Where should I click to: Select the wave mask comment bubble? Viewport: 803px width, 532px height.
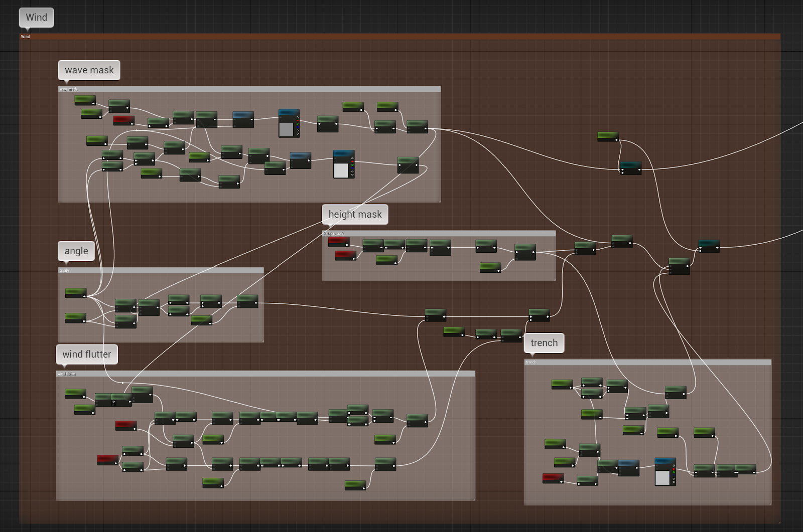pos(89,70)
